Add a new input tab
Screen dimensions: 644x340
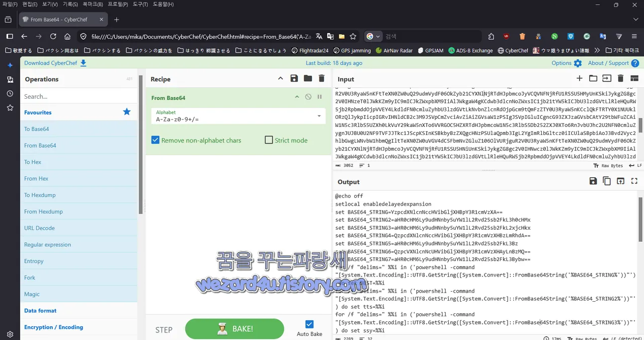[x=580, y=79]
